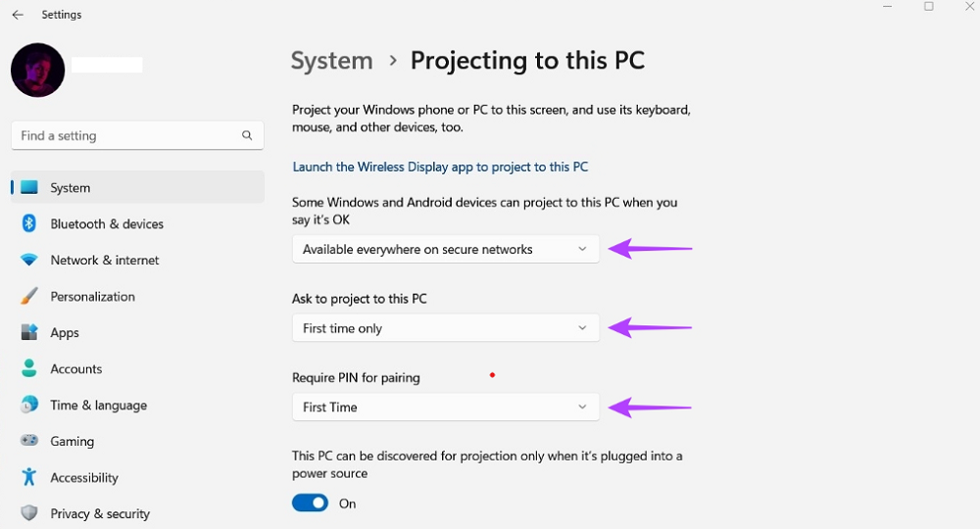Screen dimensions: 980x529
Task: Click the Accessibility figure icon
Action: [29, 477]
